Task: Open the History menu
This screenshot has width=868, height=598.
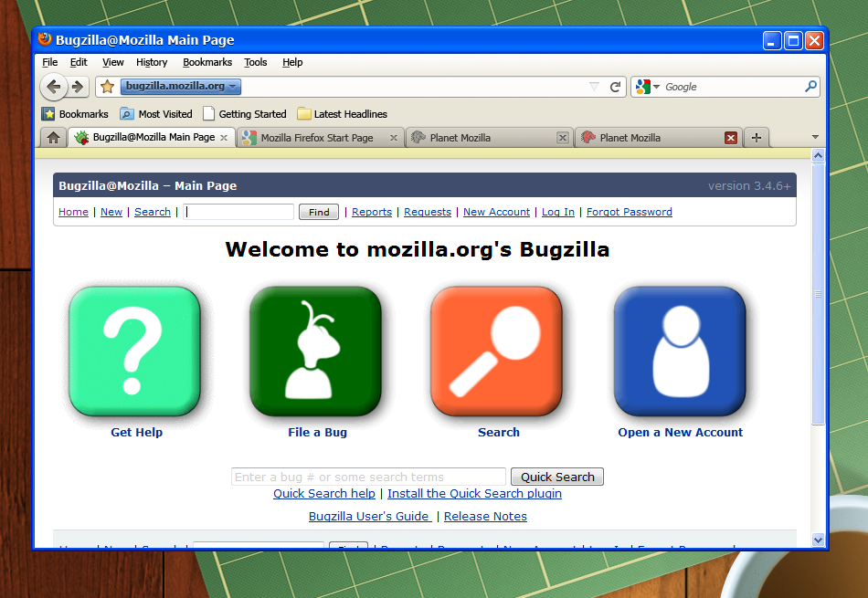Action: click(152, 62)
